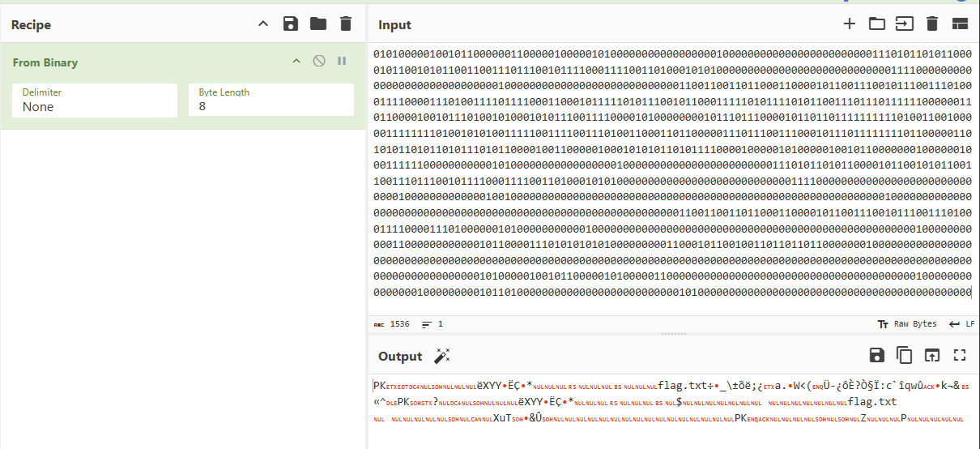Screen dimensions: 980x449
Task: Collapse the Recipe panel chevron
Action: pyautogui.click(x=263, y=24)
